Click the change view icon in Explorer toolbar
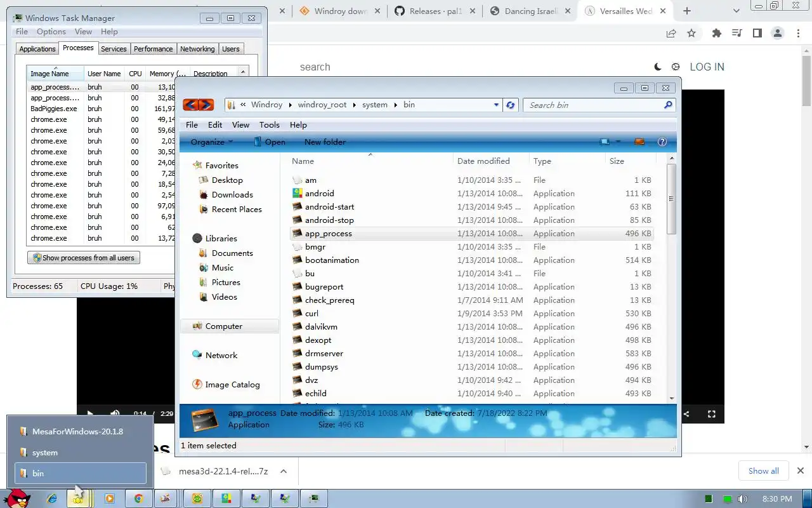 [x=605, y=142]
